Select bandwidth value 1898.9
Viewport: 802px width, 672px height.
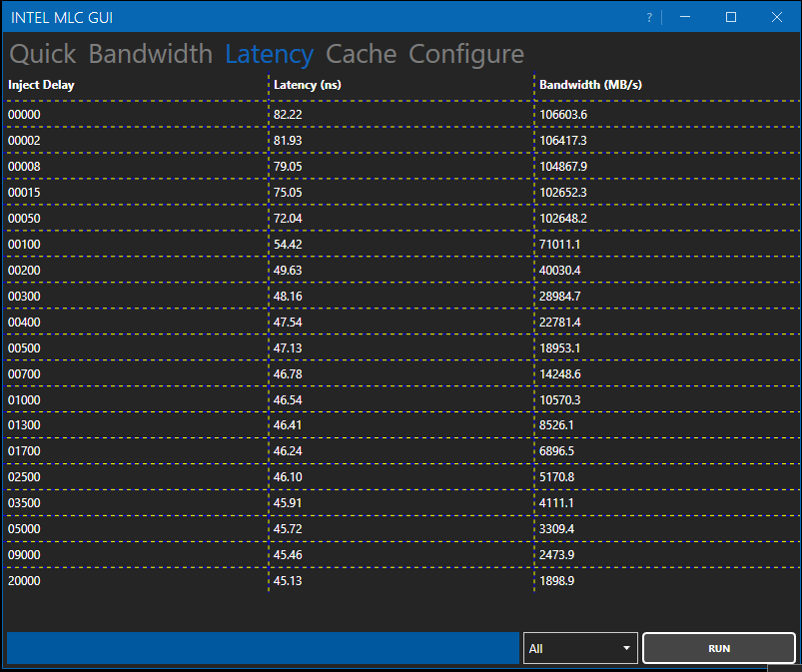557,581
